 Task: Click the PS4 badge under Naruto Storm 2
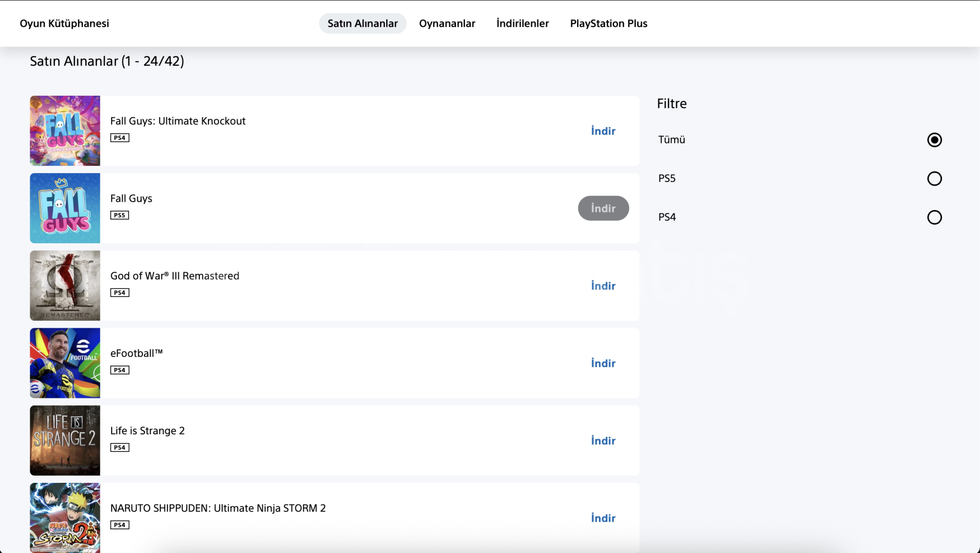[120, 525]
